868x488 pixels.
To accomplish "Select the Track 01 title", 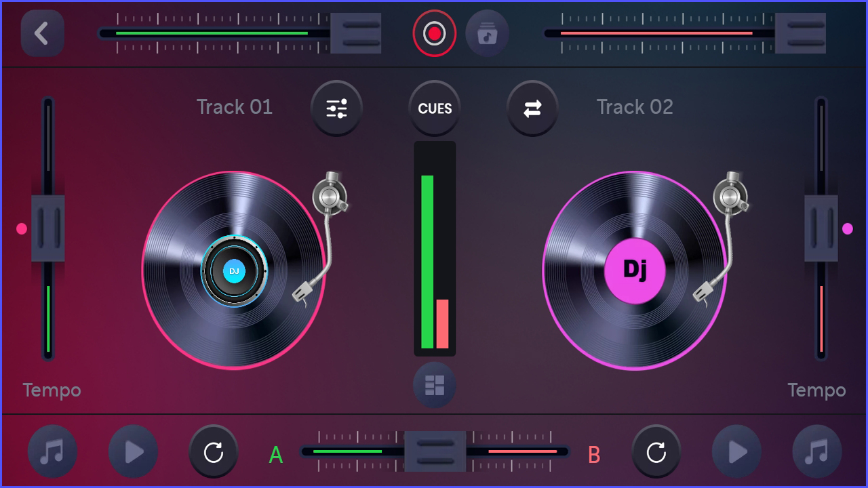I will 234,107.
